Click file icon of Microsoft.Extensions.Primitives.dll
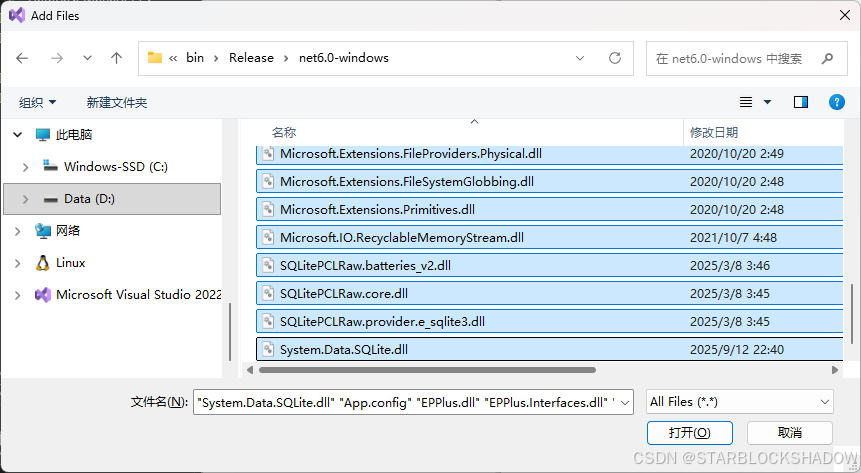The width and height of the screenshot is (861, 473). click(x=268, y=209)
